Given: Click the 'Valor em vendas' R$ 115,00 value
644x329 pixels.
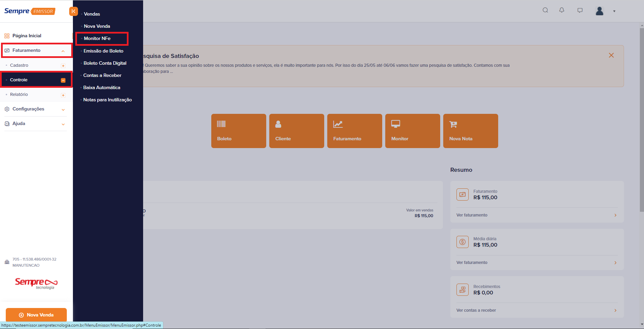Looking at the screenshot, I should (x=424, y=216).
